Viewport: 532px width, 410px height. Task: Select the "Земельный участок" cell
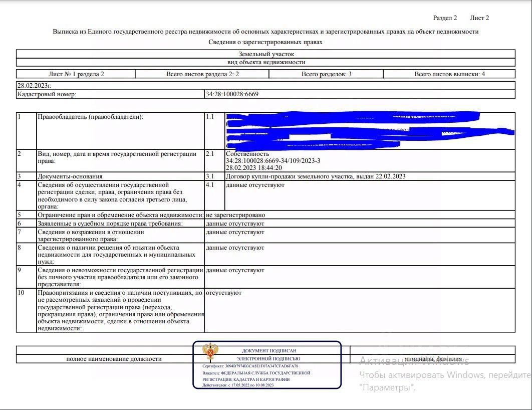(266, 54)
